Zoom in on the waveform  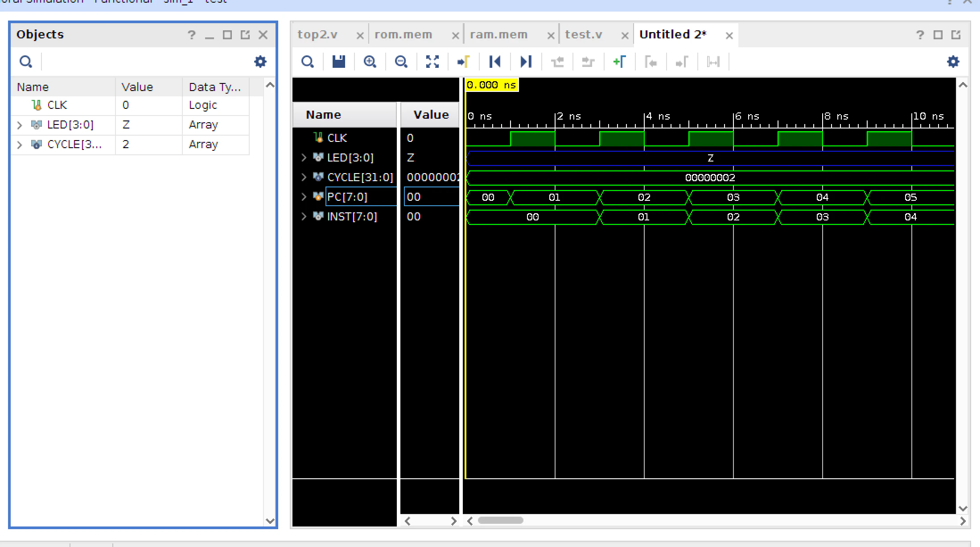tap(370, 62)
